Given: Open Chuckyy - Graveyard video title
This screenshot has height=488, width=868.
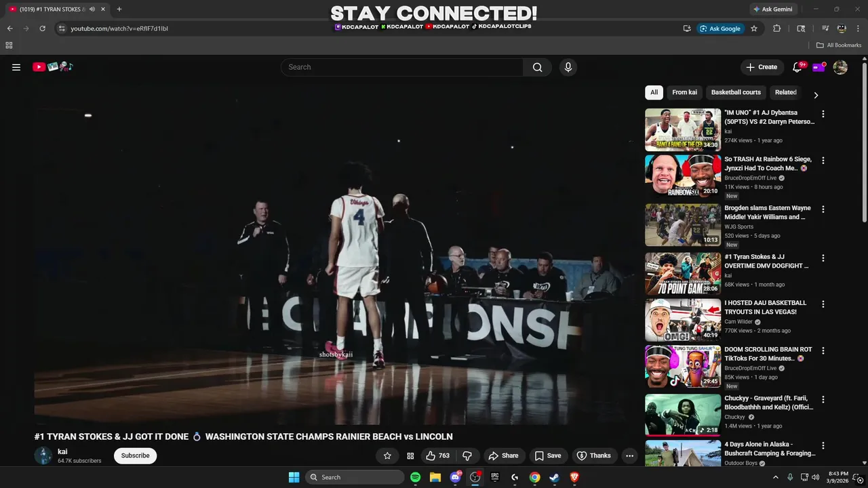Looking at the screenshot, I should tap(769, 403).
